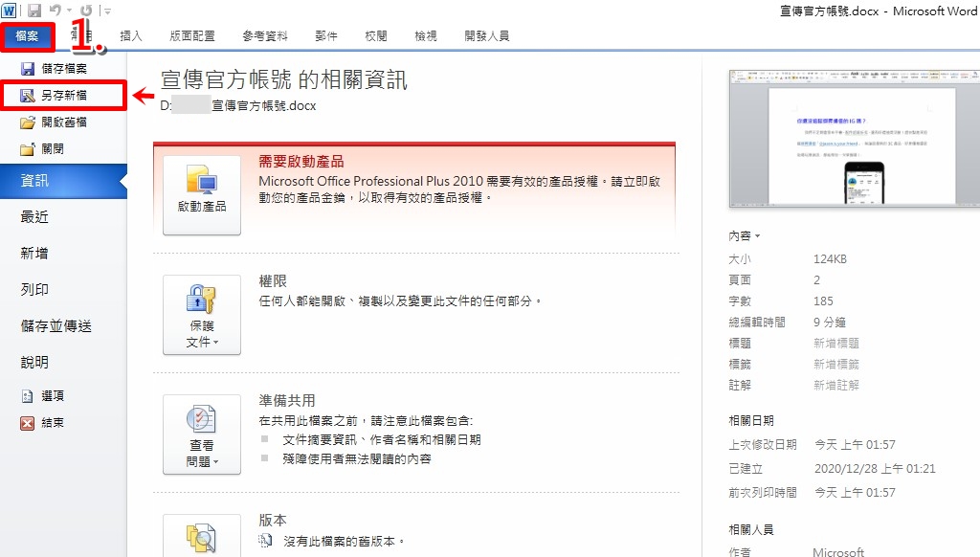Select the 郵件 ribbon tab
The height and width of the screenshot is (557, 980).
pos(326,36)
